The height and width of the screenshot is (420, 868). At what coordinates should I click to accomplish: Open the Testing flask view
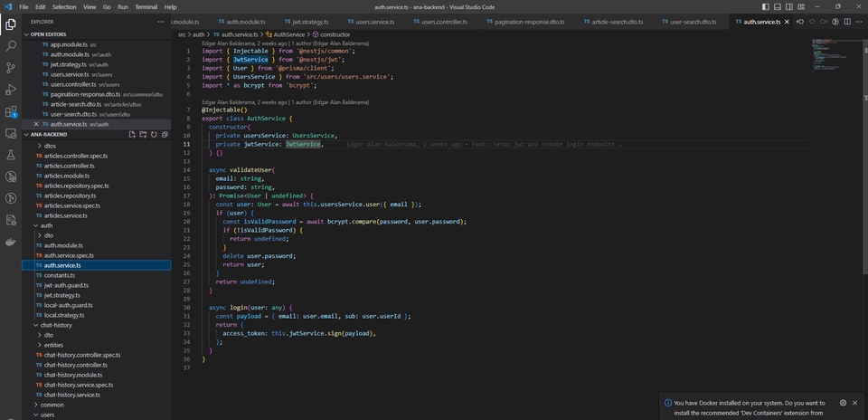tap(11, 155)
